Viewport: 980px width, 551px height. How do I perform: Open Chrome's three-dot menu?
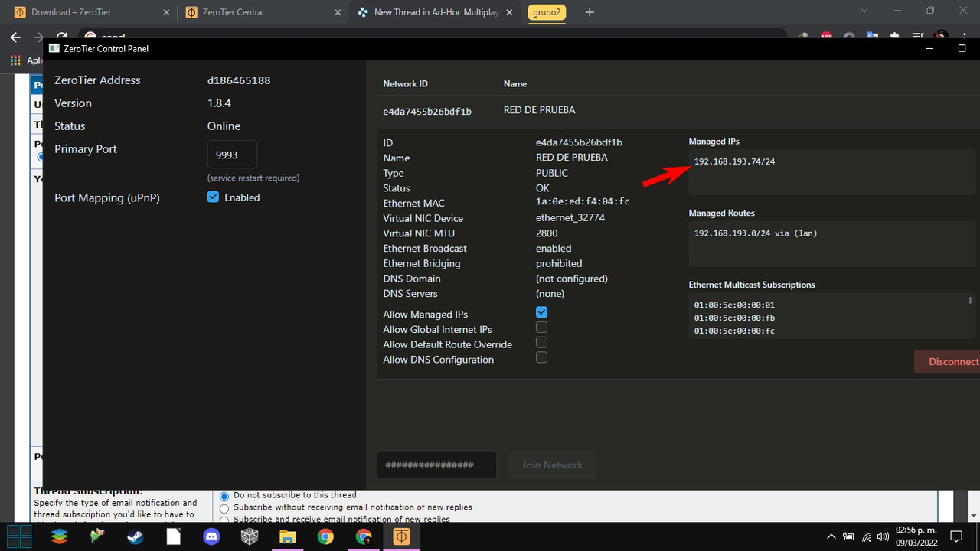point(966,37)
